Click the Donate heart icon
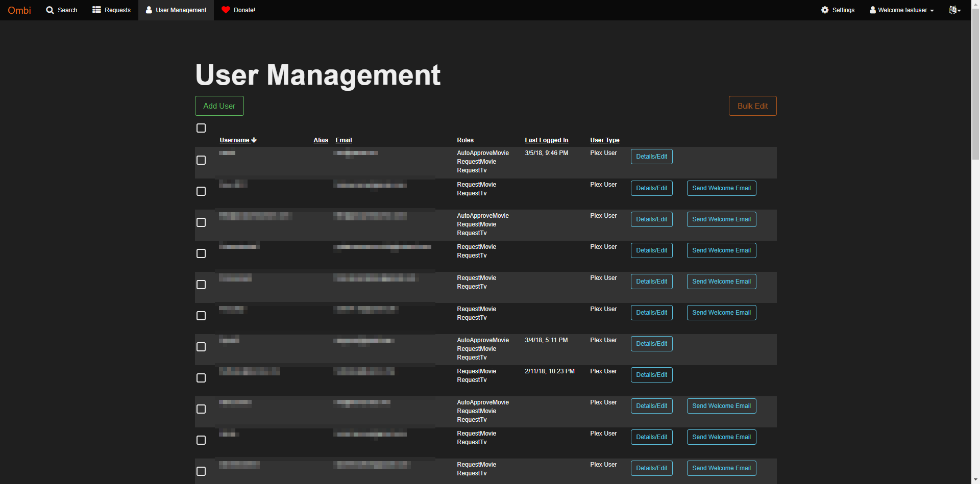The width and height of the screenshot is (980, 484). pos(225,10)
